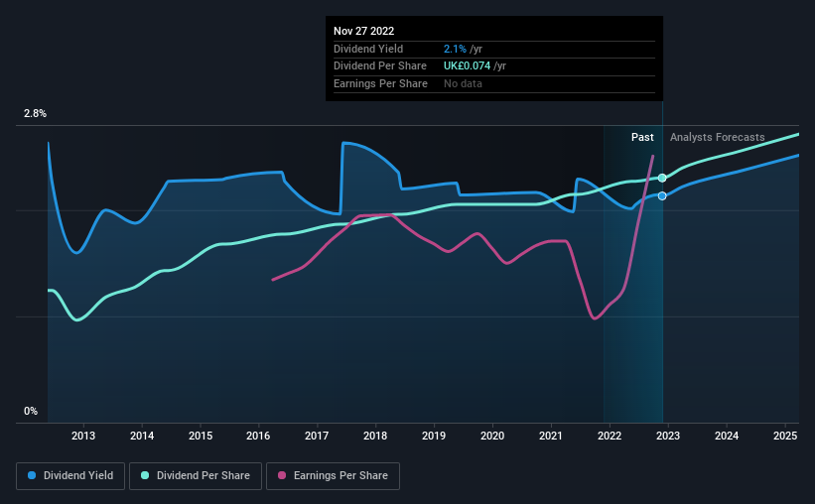Click the 2014 x-axis year label
Image resolution: width=815 pixels, height=504 pixels.
click(x=142, y=436)
